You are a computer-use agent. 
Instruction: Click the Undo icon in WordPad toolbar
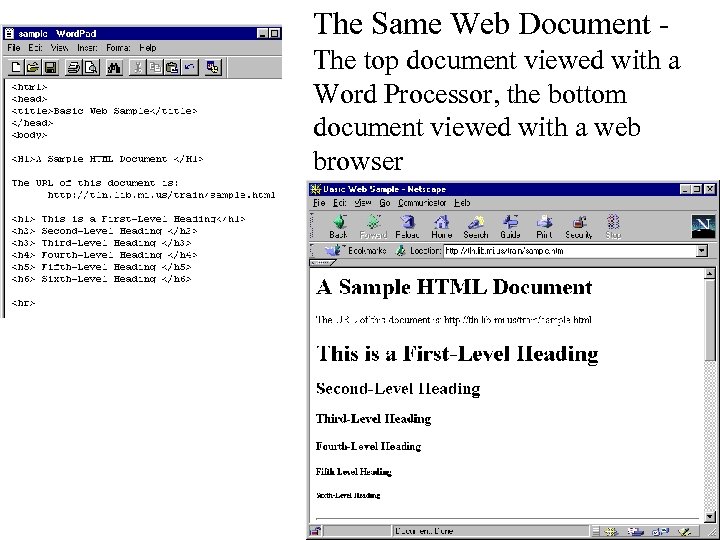(x=190, y=68)
